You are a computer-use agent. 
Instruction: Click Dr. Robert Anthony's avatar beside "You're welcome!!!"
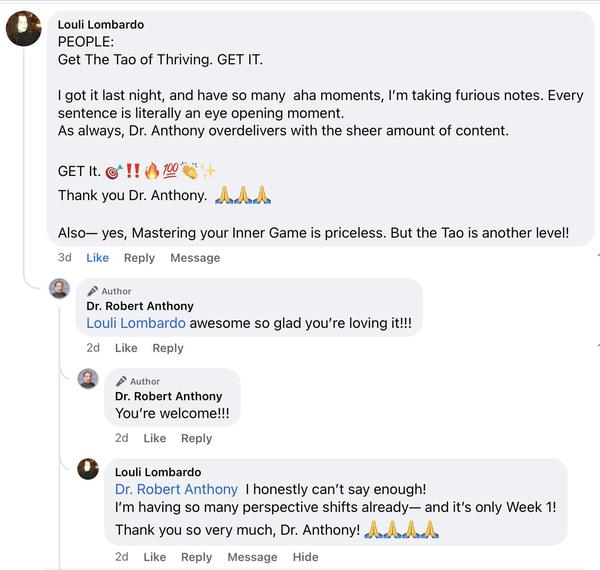(x=88, y=378)
